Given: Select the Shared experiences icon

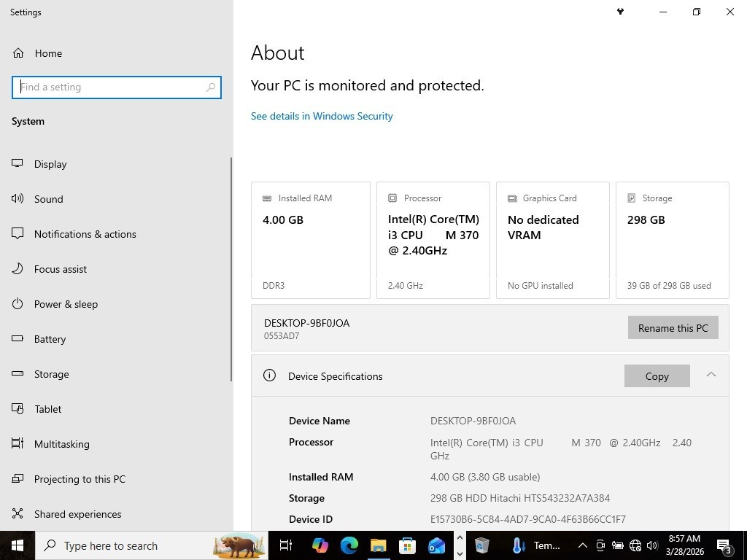Looking at the screenshot, I should pyautogui.click(x=18, y=513).
